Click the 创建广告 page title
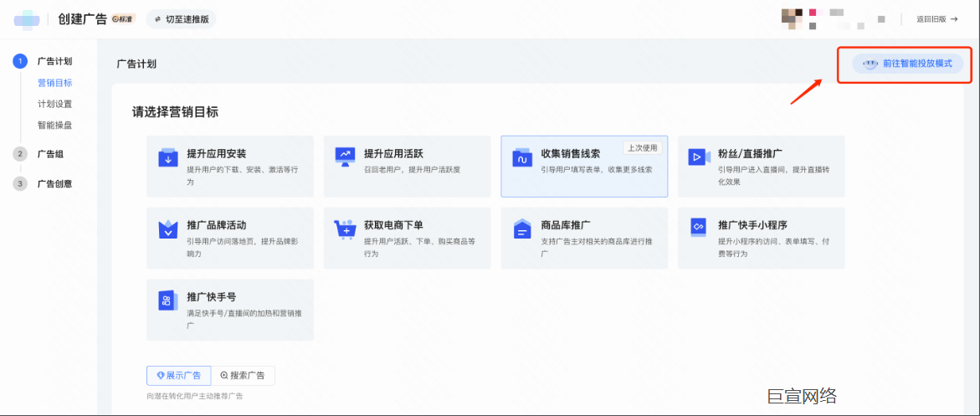980x416 pixels. click(83, 19)
